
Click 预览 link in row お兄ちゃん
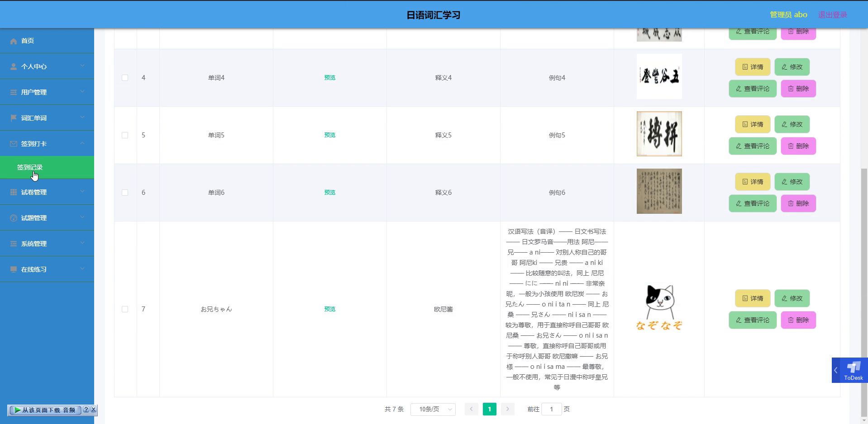(x=330, y=309)
